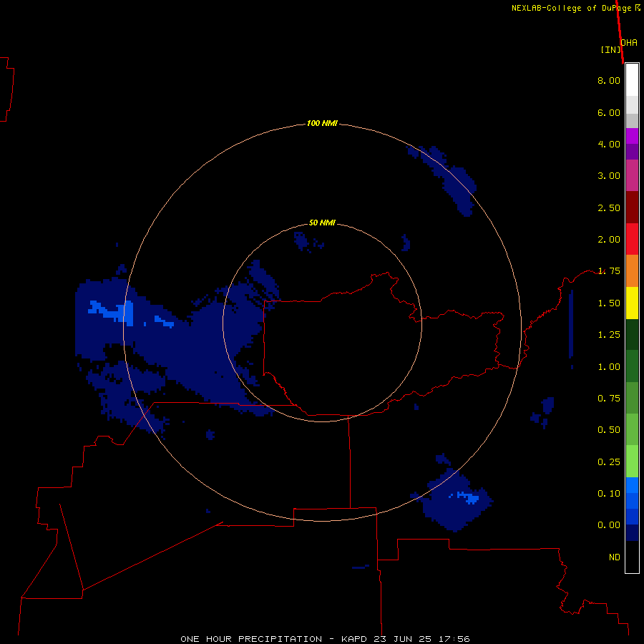Click the "[IN]" units label
This screenshot has width=644, height=644.
coord(610,49)
